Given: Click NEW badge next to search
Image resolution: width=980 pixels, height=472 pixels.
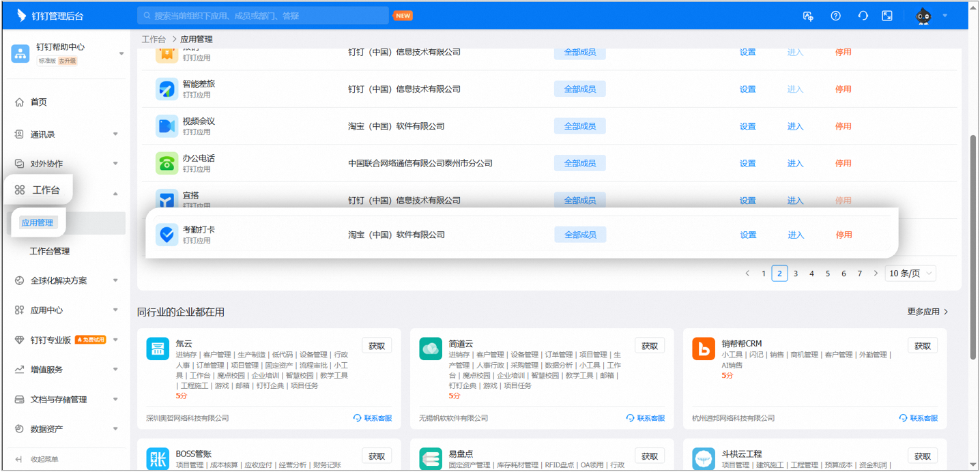Looking at the screenshot, I should pos(403,16).
